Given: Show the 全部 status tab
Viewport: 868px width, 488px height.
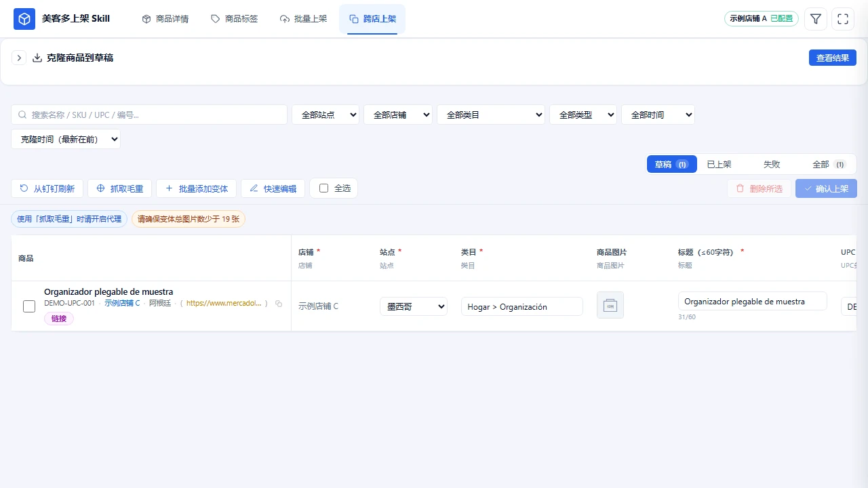Looking at the screenshot, I should (x=829, y=164).
